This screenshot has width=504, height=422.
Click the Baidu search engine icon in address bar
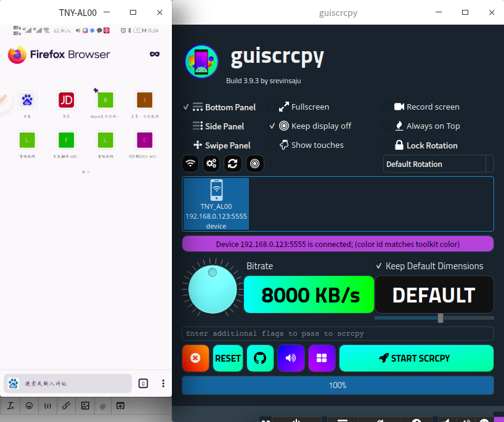coord(14,383)
